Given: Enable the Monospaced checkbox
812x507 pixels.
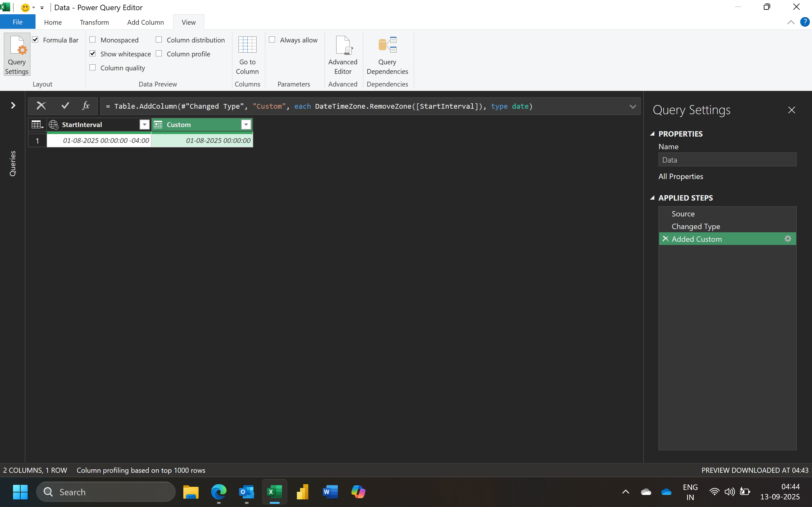Looking at the screenshot, I should pyautogui.click(x=93, y=40).
